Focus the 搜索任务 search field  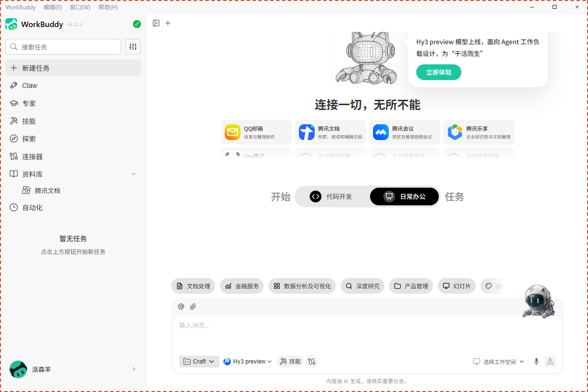pos(63,47)
